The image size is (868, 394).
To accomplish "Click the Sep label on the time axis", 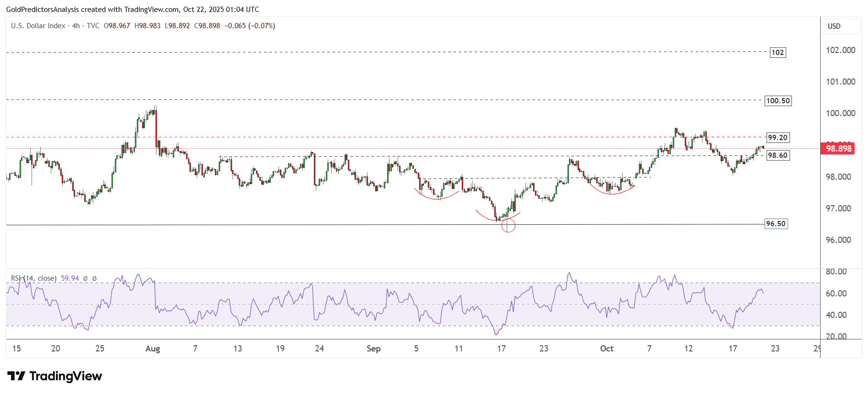I will pyautogui.click(x=373, y=349).
